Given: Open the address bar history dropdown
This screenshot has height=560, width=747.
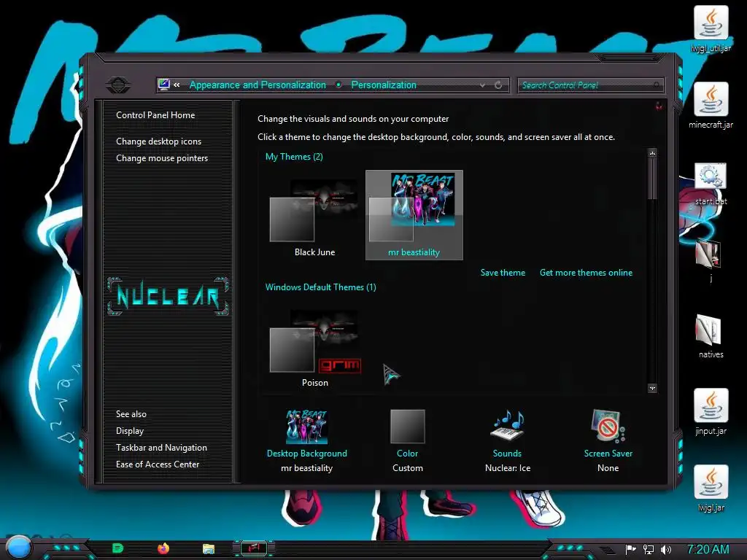Looking at the screenshot, I should pyautogui.click(x=483, y=85).
